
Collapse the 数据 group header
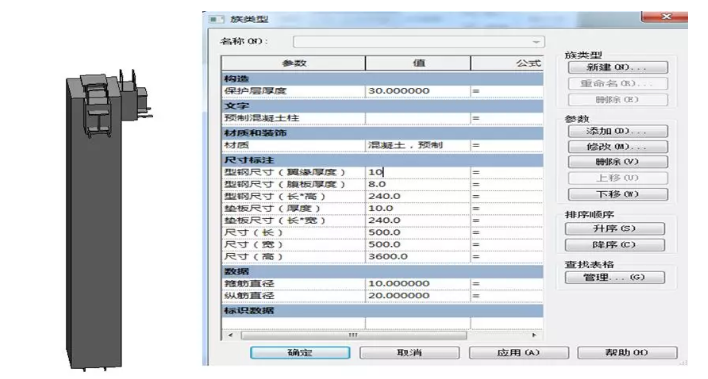point(382,271)
